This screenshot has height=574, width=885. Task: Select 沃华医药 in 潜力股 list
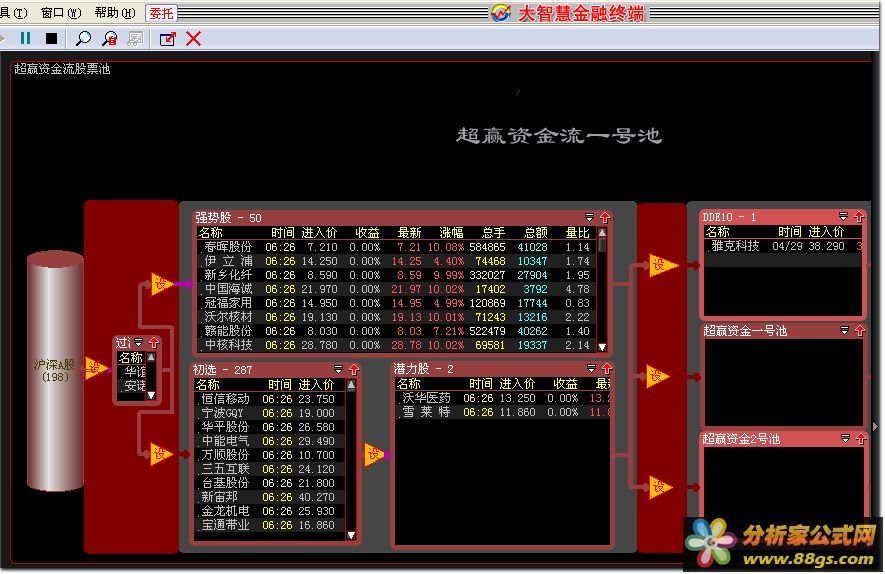click(x=503, y=398)
